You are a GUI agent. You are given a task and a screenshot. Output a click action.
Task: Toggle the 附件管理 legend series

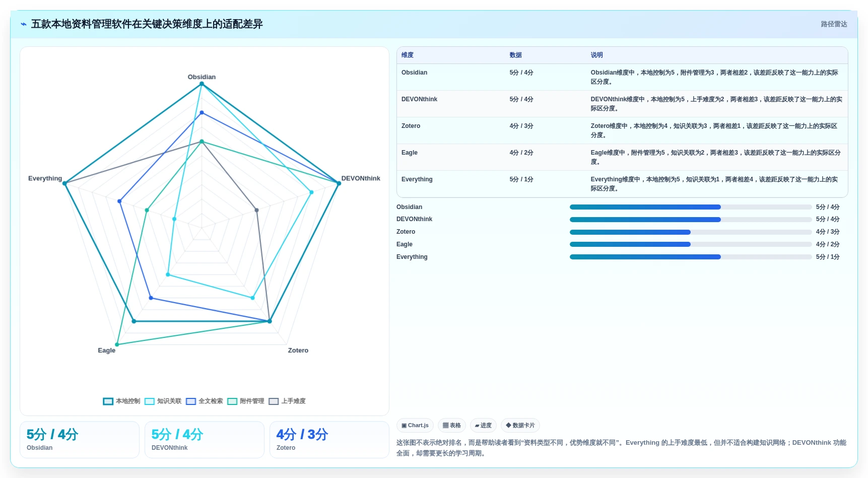click(245, 401)
